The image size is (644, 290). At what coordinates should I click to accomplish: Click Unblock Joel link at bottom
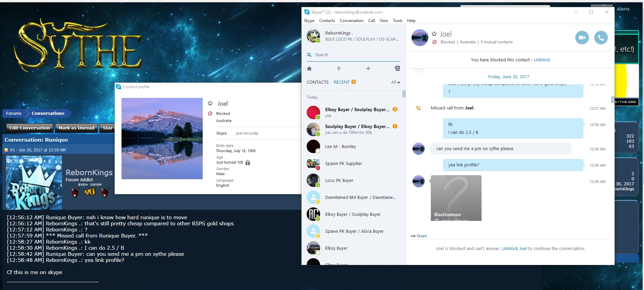click(514, 249)
